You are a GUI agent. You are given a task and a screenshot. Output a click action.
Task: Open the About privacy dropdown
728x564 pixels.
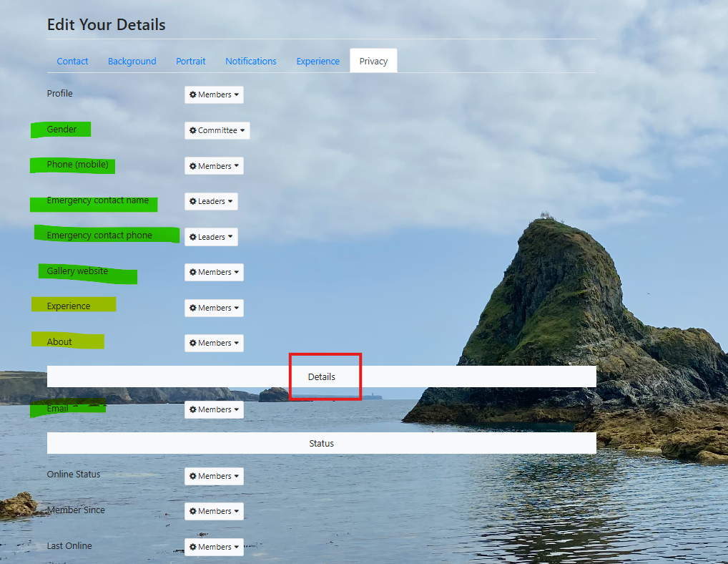[214, 343]
